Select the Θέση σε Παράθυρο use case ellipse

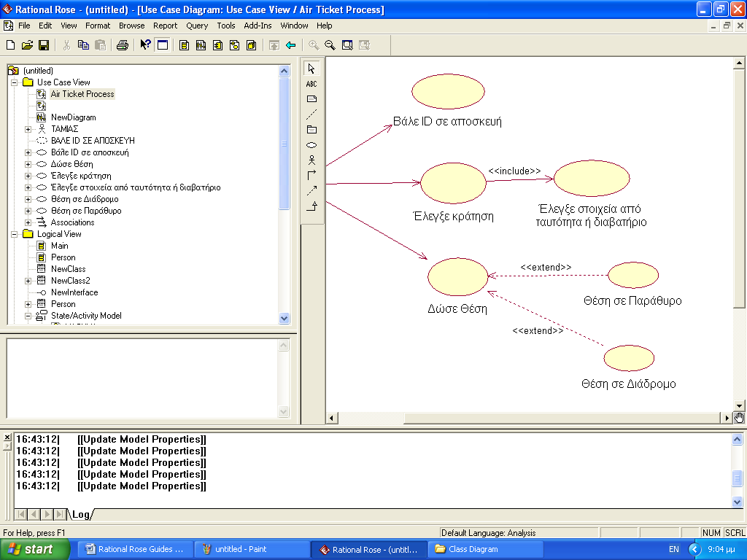[x=633, y=275]
